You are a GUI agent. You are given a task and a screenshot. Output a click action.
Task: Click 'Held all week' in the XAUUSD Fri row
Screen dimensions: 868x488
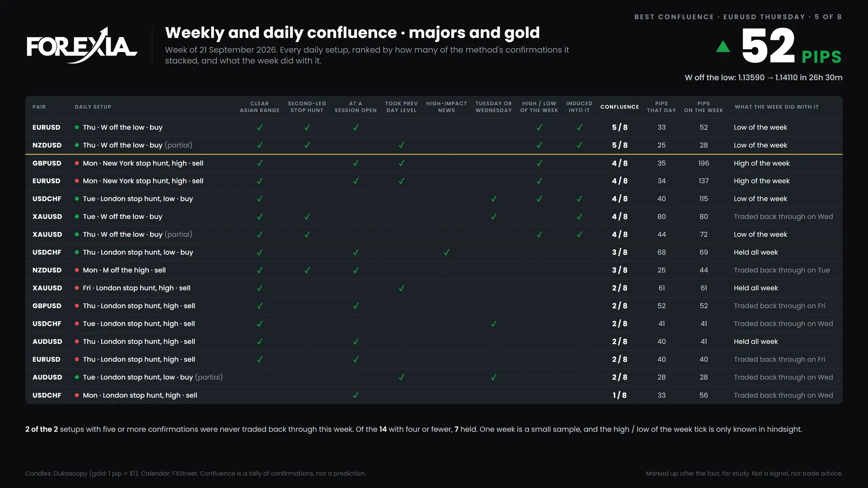756,288
